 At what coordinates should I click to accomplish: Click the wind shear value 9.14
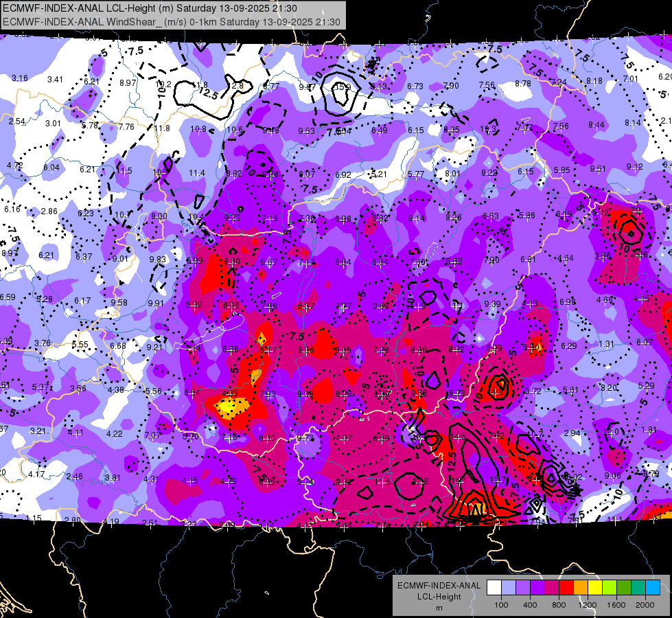point(417,218)
